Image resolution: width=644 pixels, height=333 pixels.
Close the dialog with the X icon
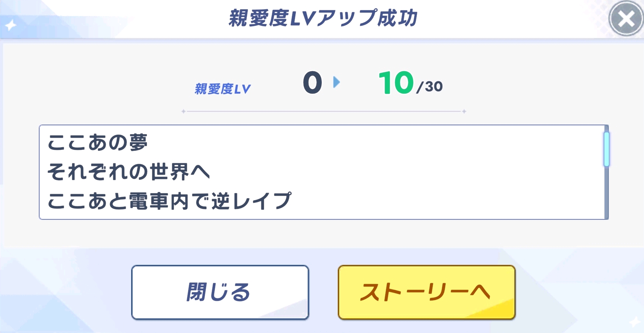626,18
